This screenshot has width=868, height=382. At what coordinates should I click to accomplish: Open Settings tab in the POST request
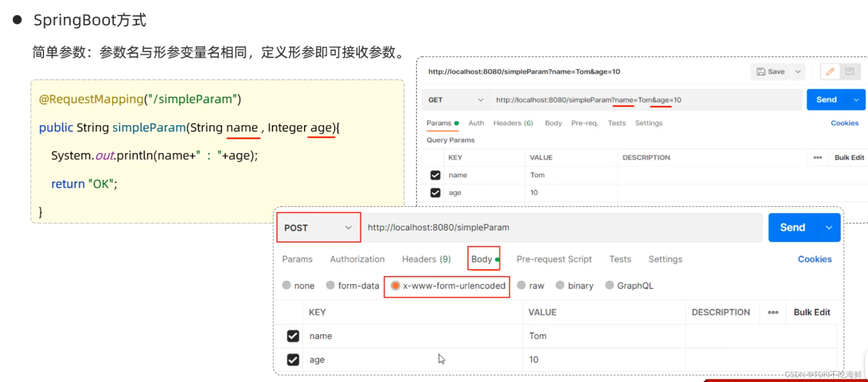(665, 259)
